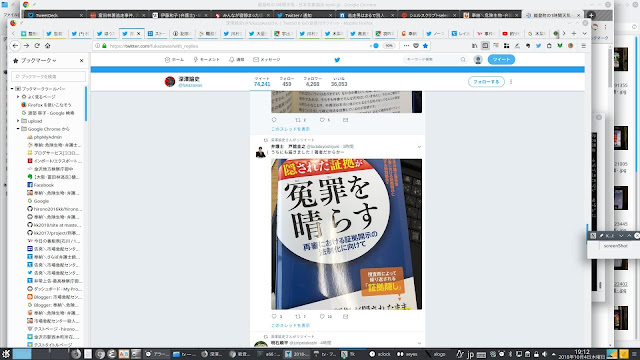This screenshot has height=360, width=640.
Task: Click the Twitter extension icon in Firefox toolbar
Action: 538,46
